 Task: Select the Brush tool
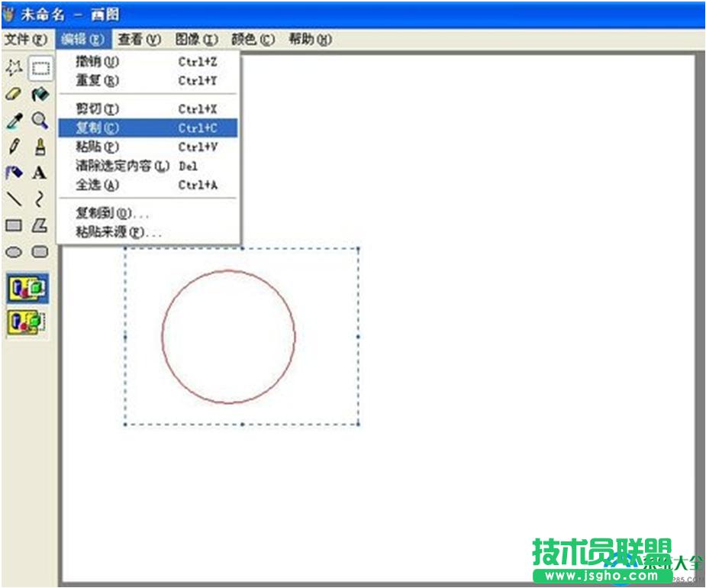point(40,145)
